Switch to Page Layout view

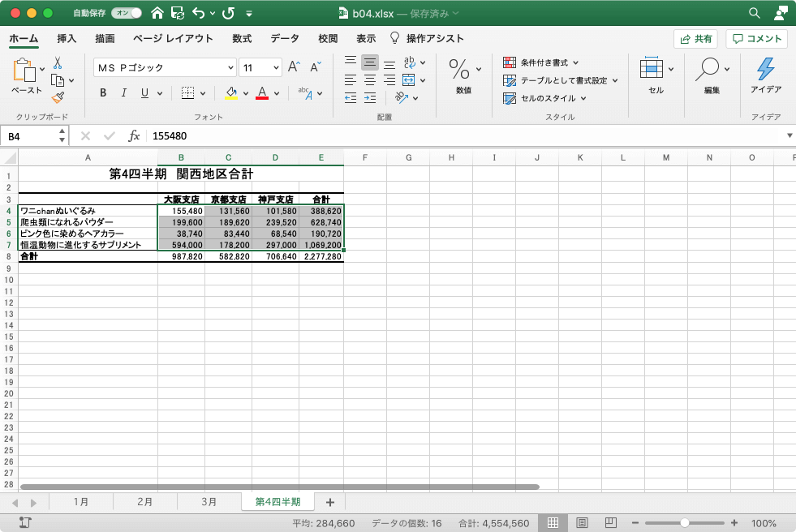[582, 523]
